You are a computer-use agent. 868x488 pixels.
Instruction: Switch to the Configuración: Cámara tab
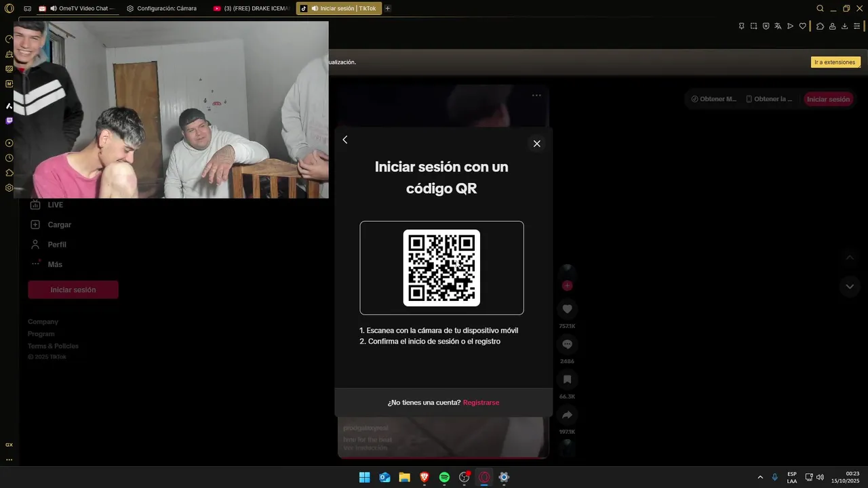click(163, 8)
